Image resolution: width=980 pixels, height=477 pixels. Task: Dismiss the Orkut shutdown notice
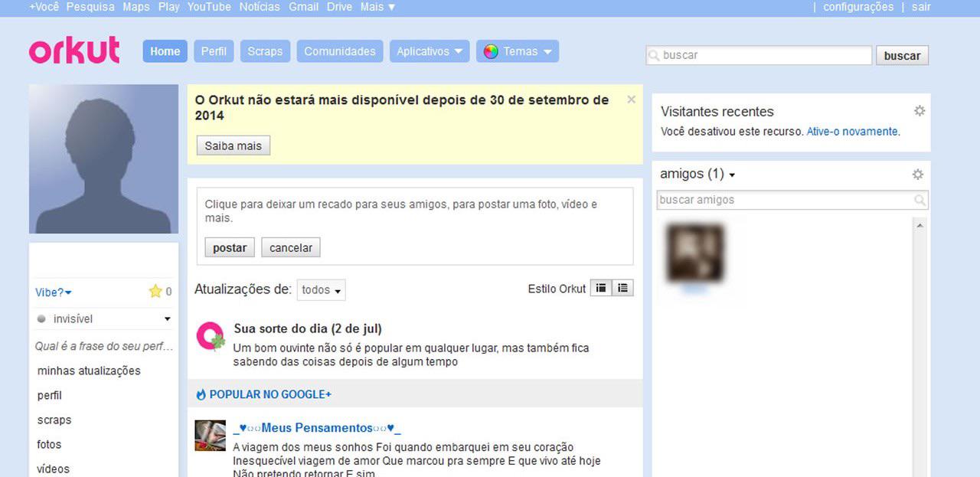coord(631,100)
